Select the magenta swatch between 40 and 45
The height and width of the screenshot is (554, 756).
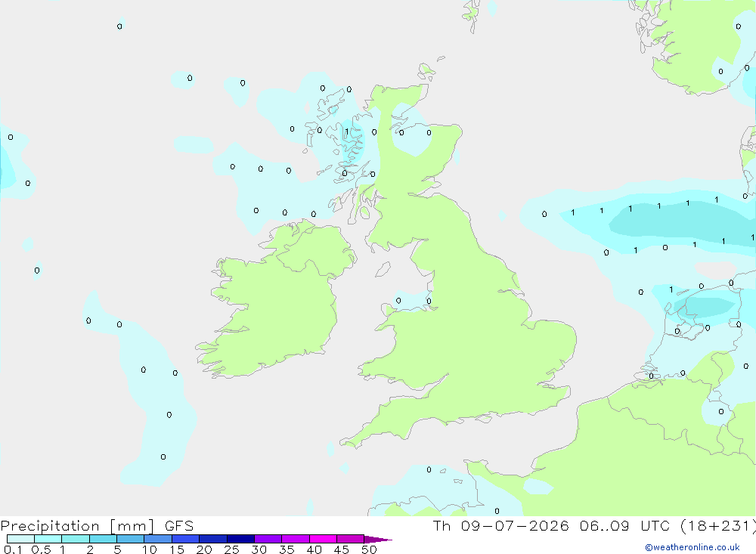(323, 539)
